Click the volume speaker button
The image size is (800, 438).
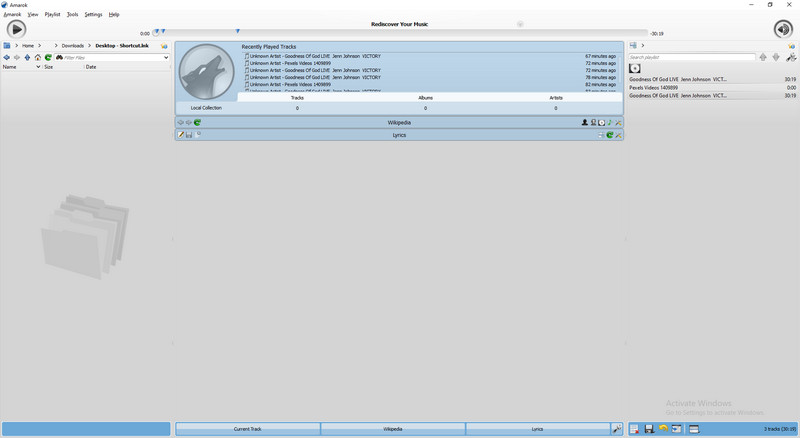[783, 29]
